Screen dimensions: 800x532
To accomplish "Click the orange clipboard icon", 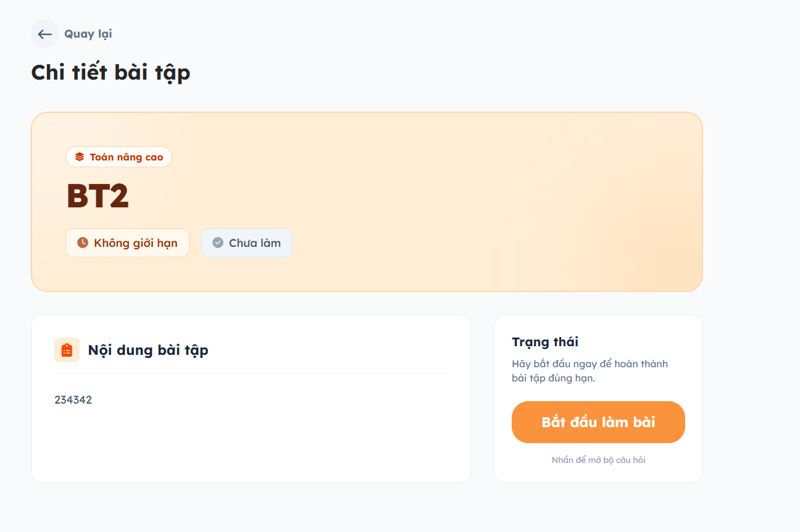I will [67, 350].
